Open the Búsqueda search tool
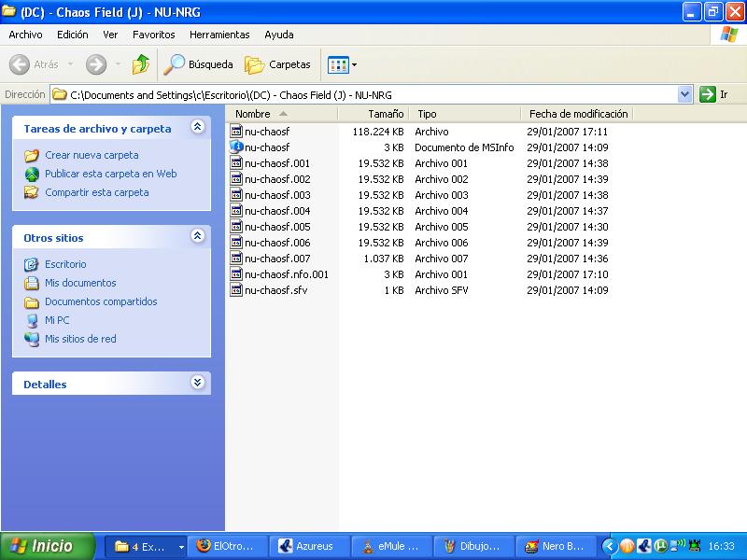The image size is (747, 560). click(x=198, y=64)
